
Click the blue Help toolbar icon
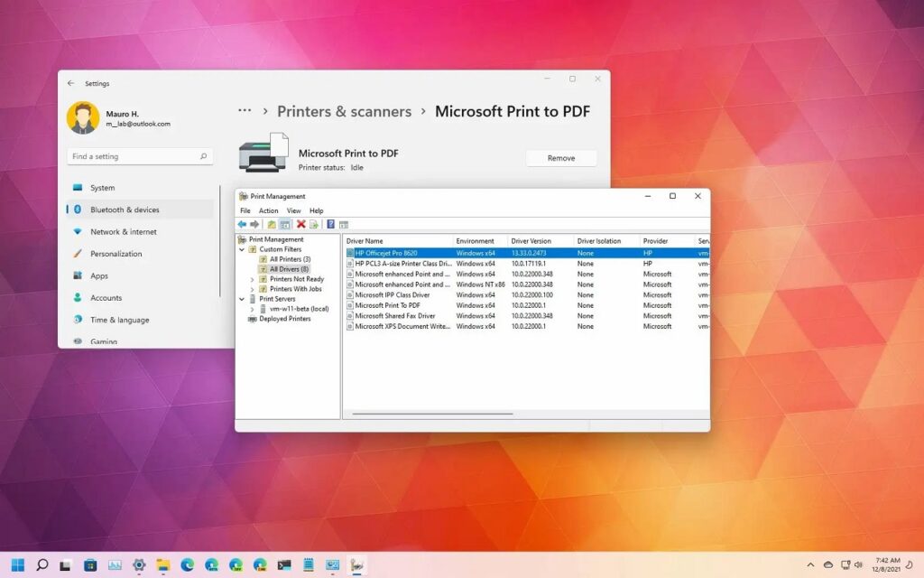coord(331,224)
